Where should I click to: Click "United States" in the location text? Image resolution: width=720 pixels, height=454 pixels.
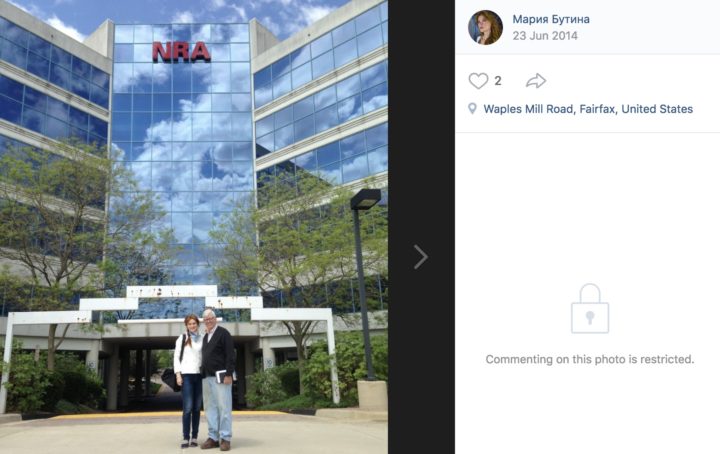tap(657, 109)
